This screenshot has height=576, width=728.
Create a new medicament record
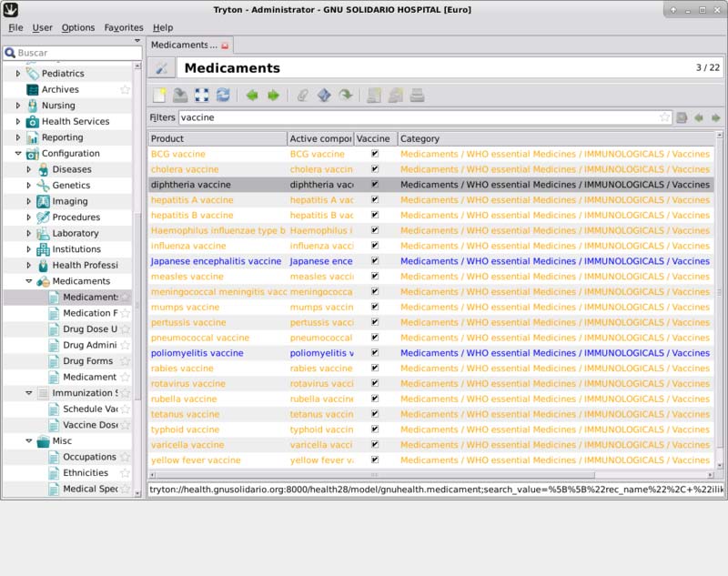point(163,95)
